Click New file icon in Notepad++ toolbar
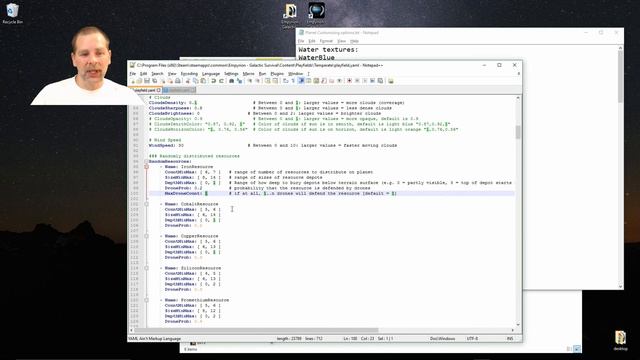This screenshot has height=360, width=640. click(133, 81)
